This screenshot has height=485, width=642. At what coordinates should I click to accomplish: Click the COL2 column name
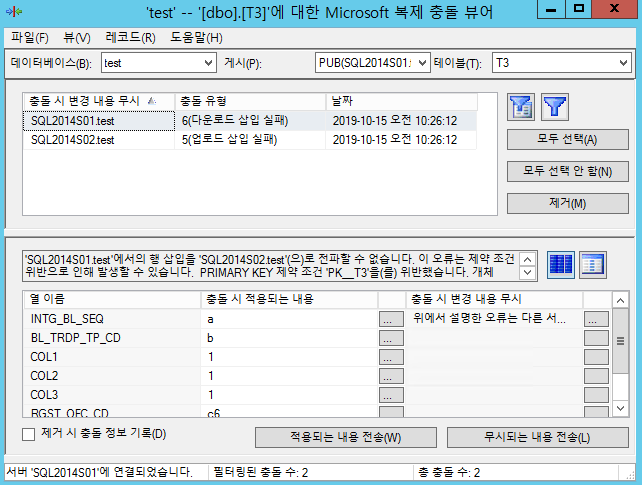(x=44, y=376)
